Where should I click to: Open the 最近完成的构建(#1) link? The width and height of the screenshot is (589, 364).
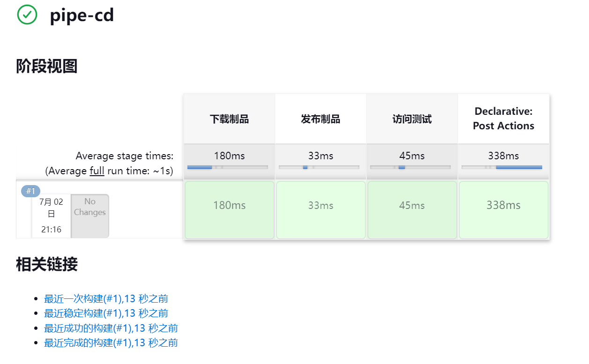(111, 342)
